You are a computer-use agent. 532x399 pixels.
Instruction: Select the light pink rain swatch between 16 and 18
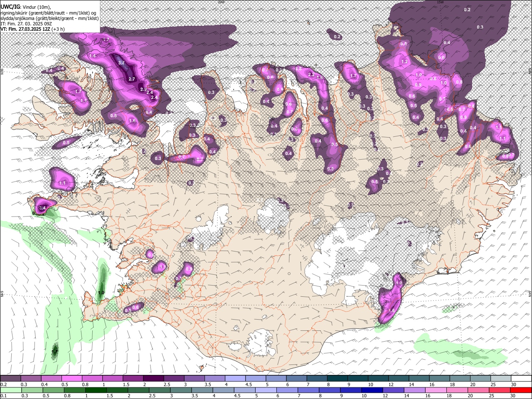tap(436, 390)
